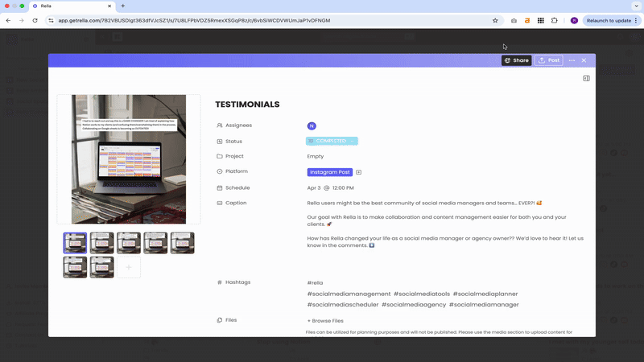Click the site info icon in address bar
644x362 pixels.
(x=51, y=21)
